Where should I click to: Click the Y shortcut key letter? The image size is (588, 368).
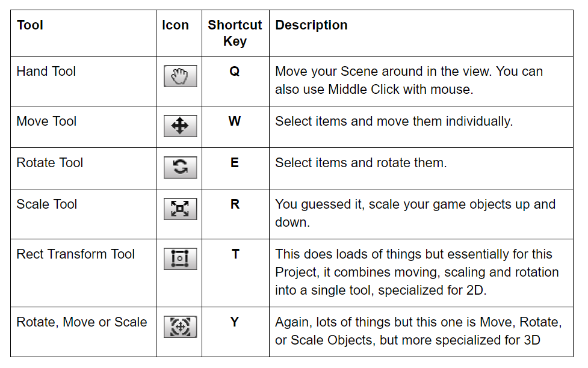coord(235,322)
